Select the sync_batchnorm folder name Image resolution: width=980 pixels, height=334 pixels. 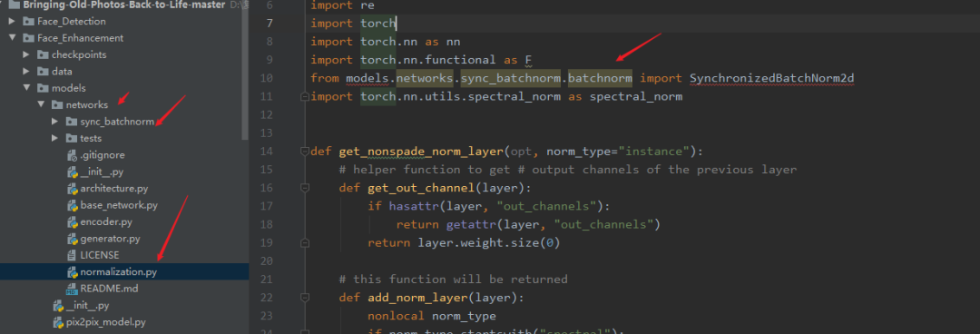point(117,122)
